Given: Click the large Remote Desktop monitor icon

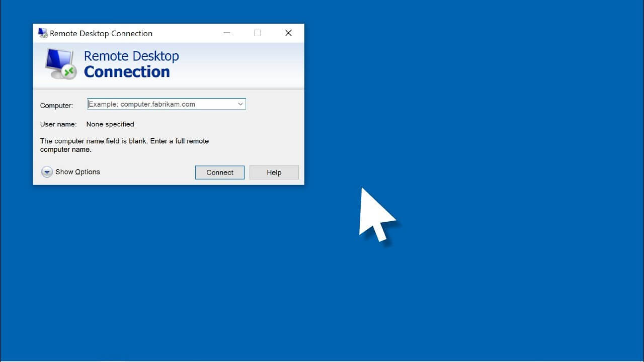Looking at the screenshot, I should tap(60, 64).
